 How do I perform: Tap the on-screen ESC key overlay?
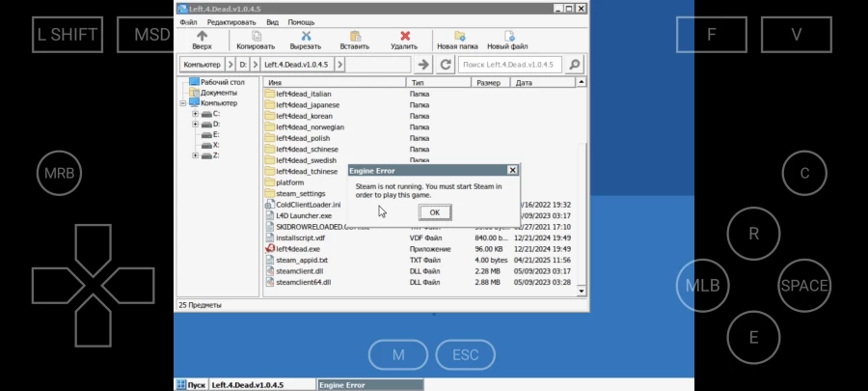[465, 355]
